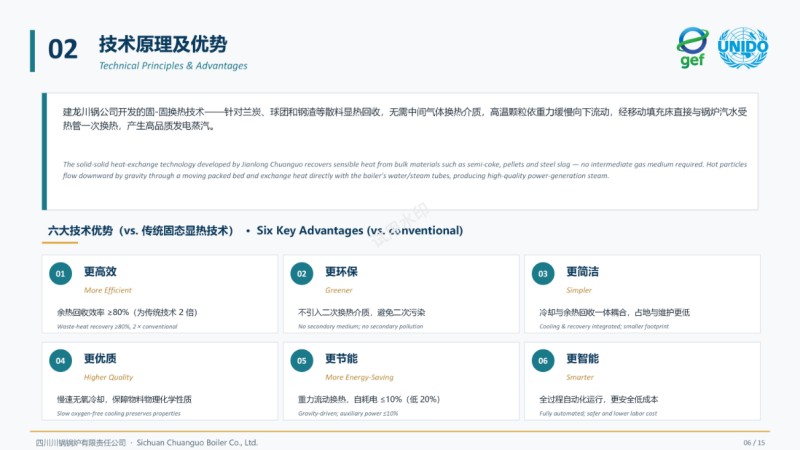This screenshot has width=800, height=450.
Task: Click the UNIDO logo
Action: tap(743, 48)
